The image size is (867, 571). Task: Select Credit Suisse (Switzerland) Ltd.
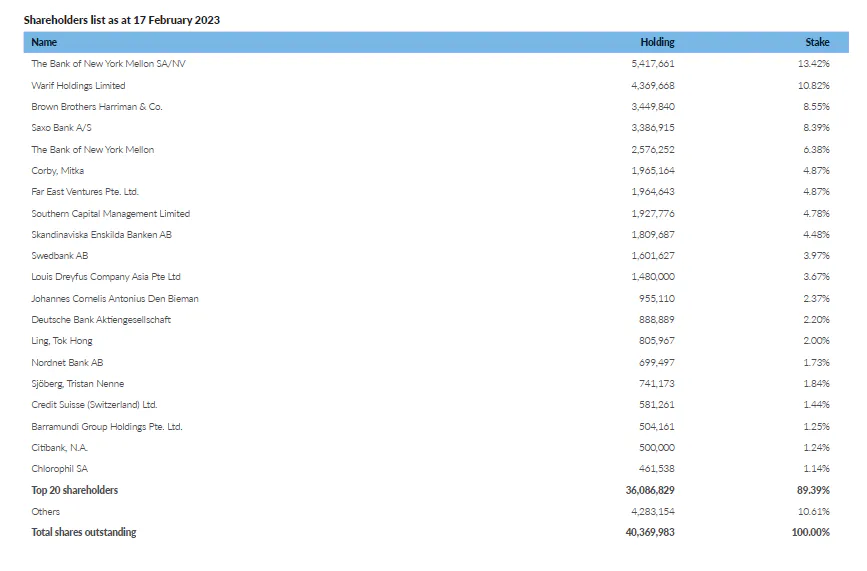click(95, 405)
